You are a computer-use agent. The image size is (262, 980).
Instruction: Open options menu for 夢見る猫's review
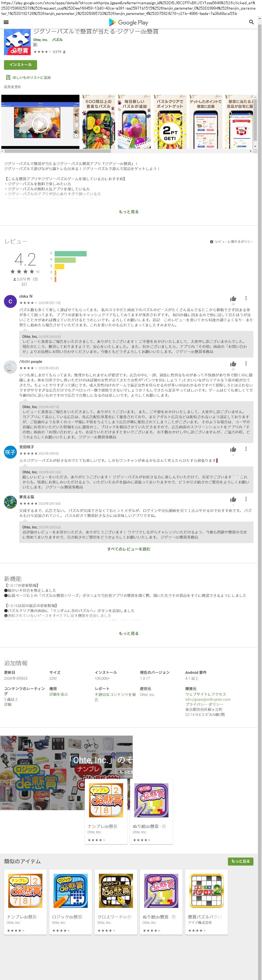click(246, 499)
